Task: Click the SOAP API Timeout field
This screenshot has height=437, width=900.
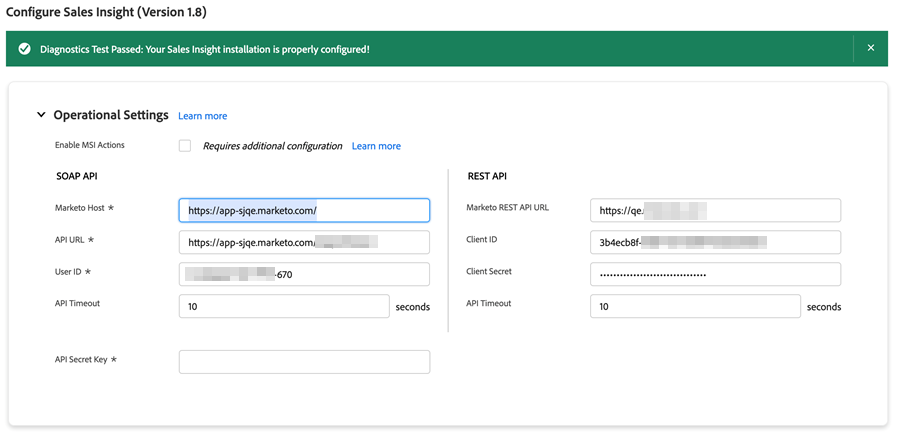Action: coord(284,306)
